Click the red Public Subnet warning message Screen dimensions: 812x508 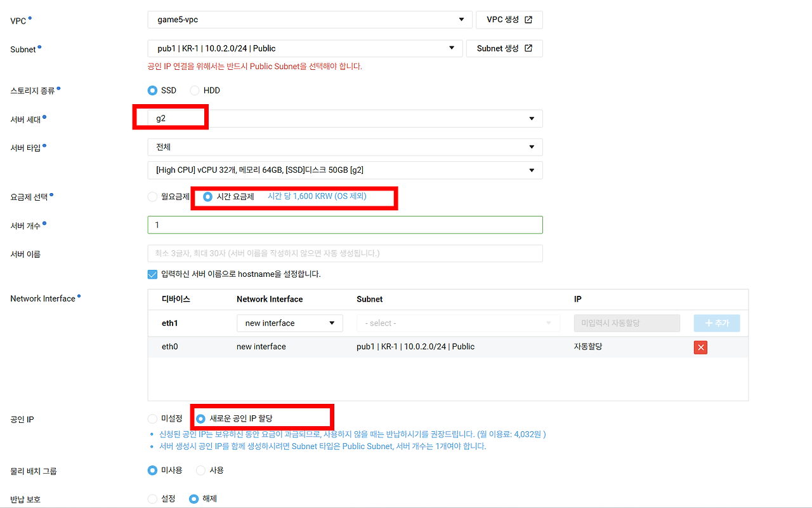click(x=255, y=66)
